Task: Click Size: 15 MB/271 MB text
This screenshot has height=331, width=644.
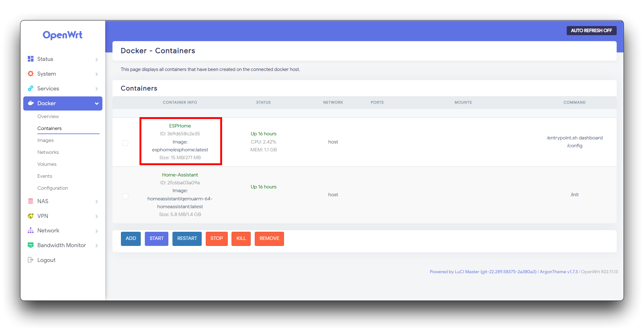Action: [180, 157]
